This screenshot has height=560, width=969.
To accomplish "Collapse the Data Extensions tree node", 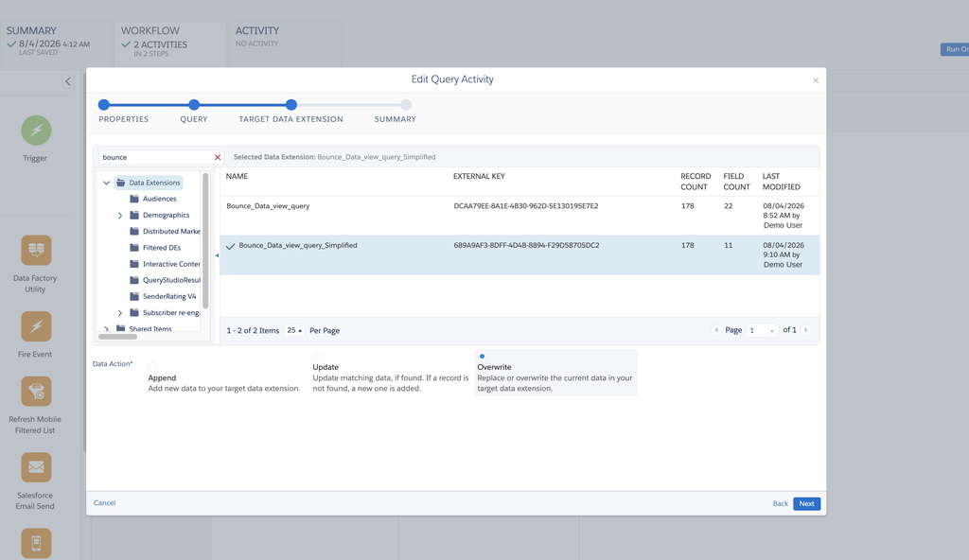I will (x=106, y=183).
